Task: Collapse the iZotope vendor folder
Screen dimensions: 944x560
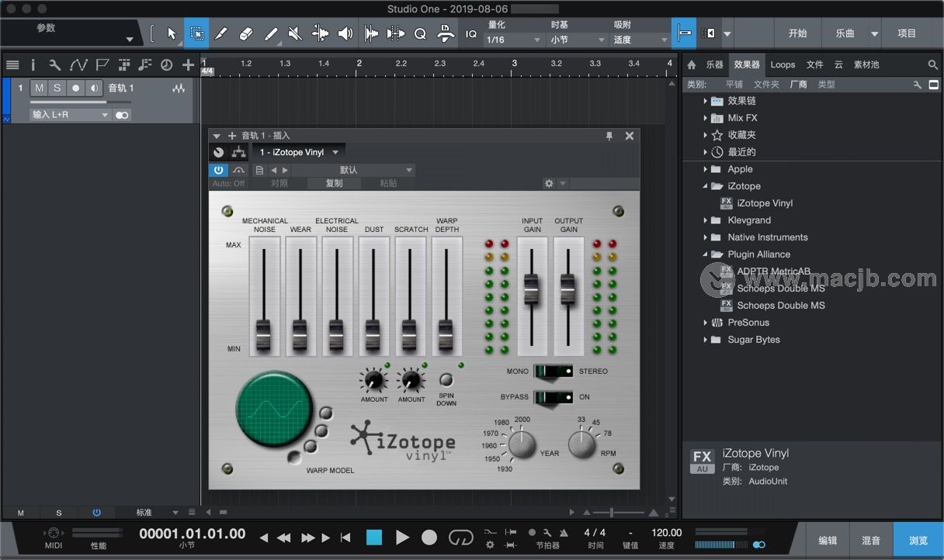Action: [x=706, y=186]
